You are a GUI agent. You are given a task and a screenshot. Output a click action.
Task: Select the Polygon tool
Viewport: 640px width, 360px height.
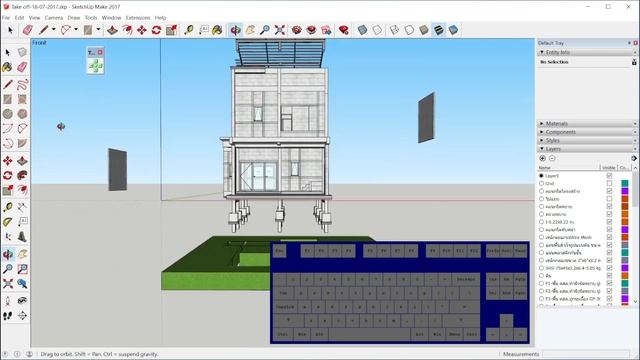[x=22, y=114]
